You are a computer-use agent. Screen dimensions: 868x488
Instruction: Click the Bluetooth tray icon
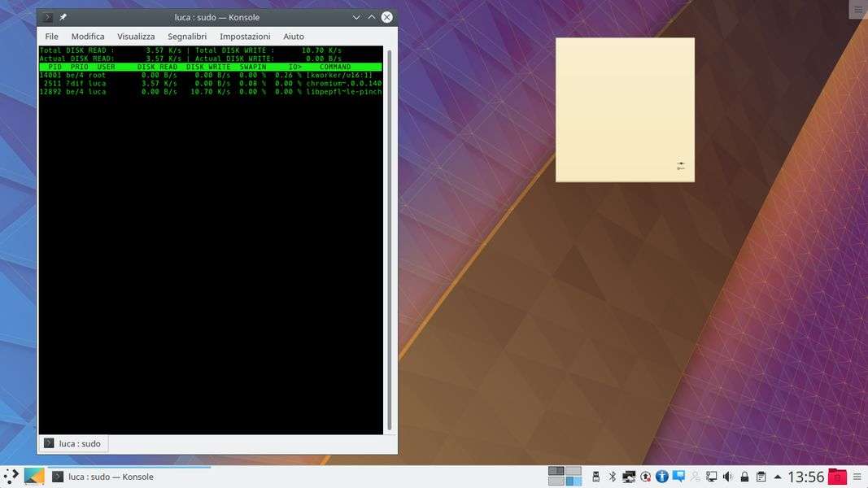(x=613, y=477)
